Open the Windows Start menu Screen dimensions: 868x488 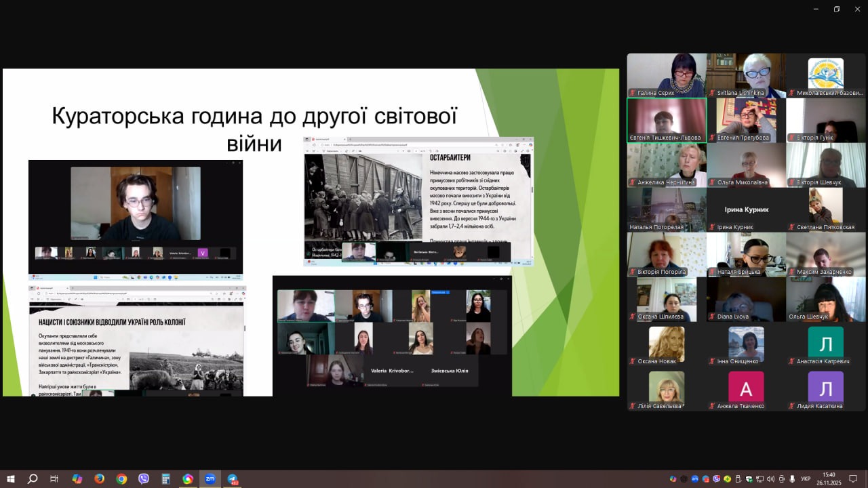[x=11, y=479]
